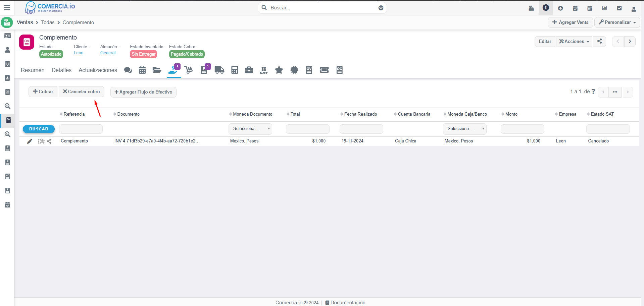This screenshot has height=306, width=644.
Task: Sort table by Fecha Realizado column
Action: click(x=359, y=114)
